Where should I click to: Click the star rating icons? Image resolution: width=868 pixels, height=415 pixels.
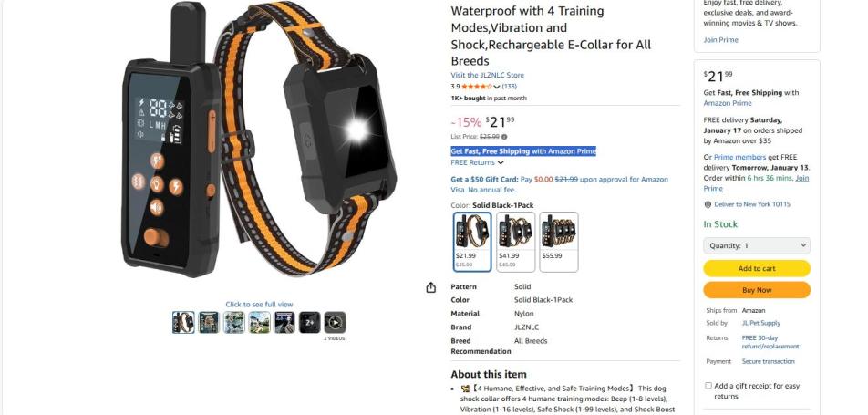(x=476, y=87)
